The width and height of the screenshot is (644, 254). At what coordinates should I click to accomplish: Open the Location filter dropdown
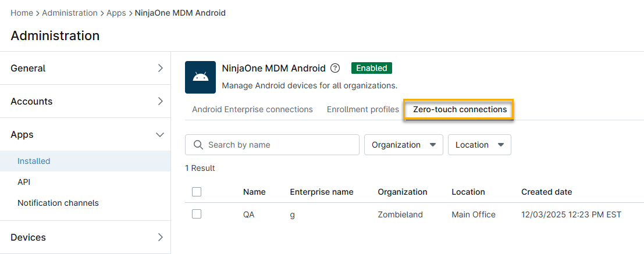pyautogui.click(x=479, y=145)
